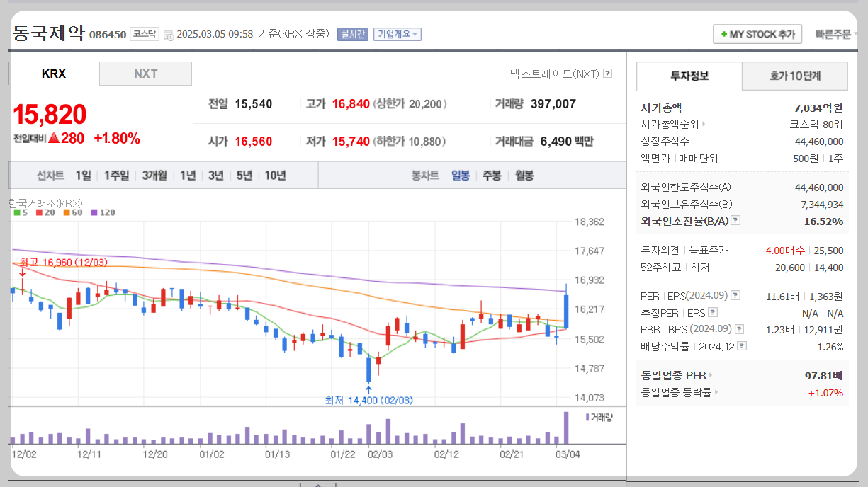Switch to the NXT tab
Screen dimensions: 868x487
146,74
